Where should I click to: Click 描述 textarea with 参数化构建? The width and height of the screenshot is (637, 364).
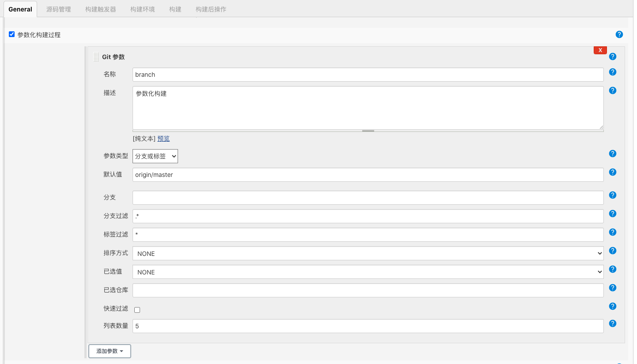click(x=368, y=108)
